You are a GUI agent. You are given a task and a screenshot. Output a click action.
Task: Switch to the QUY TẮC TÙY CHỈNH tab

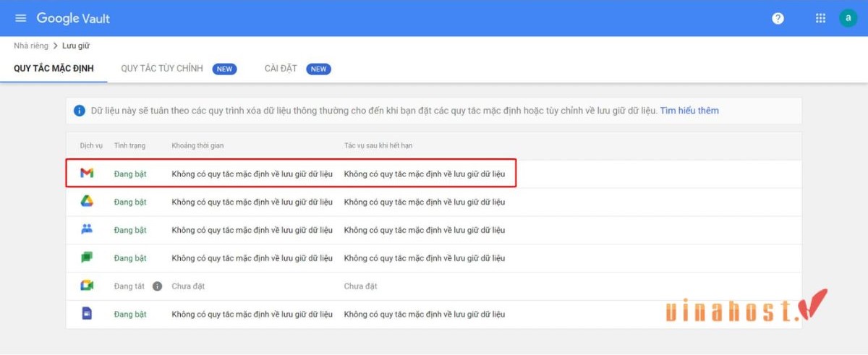(x=162, y=69)
